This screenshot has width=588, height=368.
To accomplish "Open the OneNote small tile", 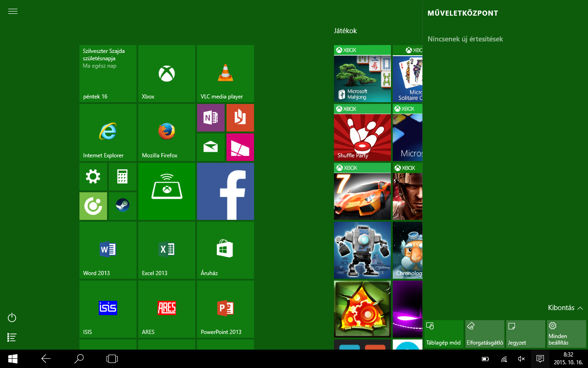I will 211,118.
